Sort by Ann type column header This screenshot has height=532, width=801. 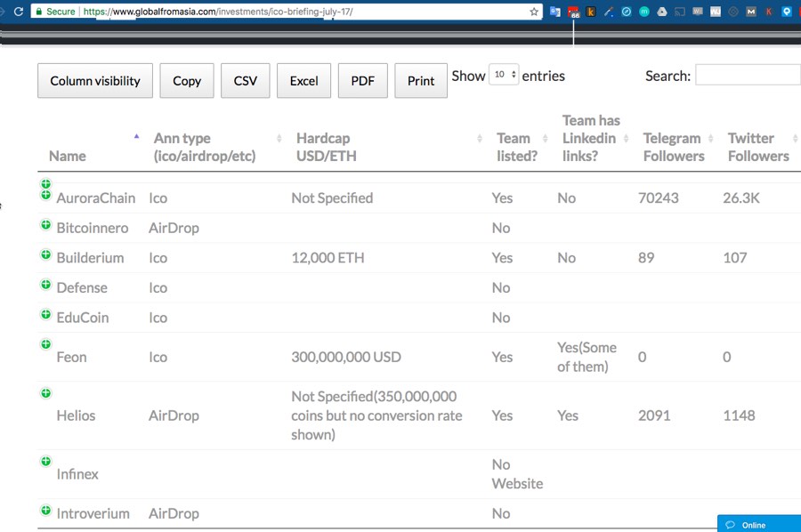(205, 147)
